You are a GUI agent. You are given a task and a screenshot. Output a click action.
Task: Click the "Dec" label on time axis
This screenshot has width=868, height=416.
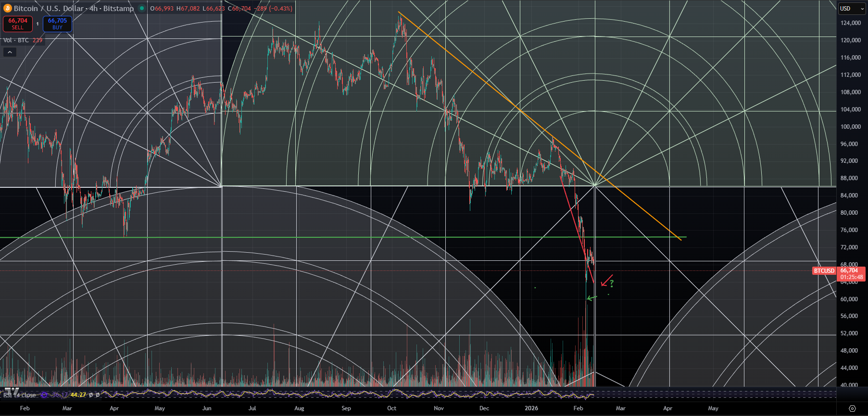[484, 408]
